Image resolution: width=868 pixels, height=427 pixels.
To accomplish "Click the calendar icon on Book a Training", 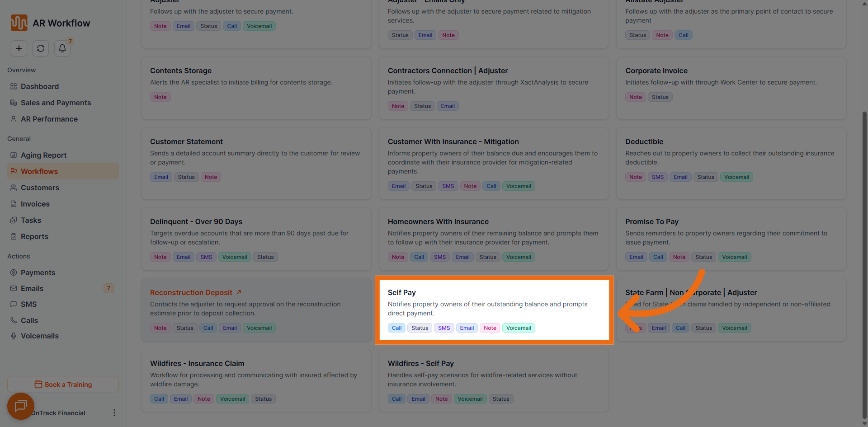I will (x=38, y=384).
